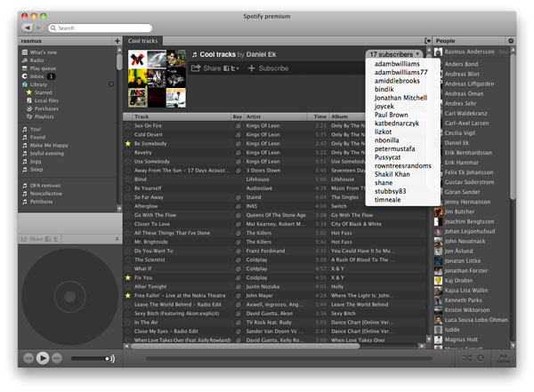Star the track Cold Desert
The height and width of the screenshot is (392, 534).
[x=128, y=134]
